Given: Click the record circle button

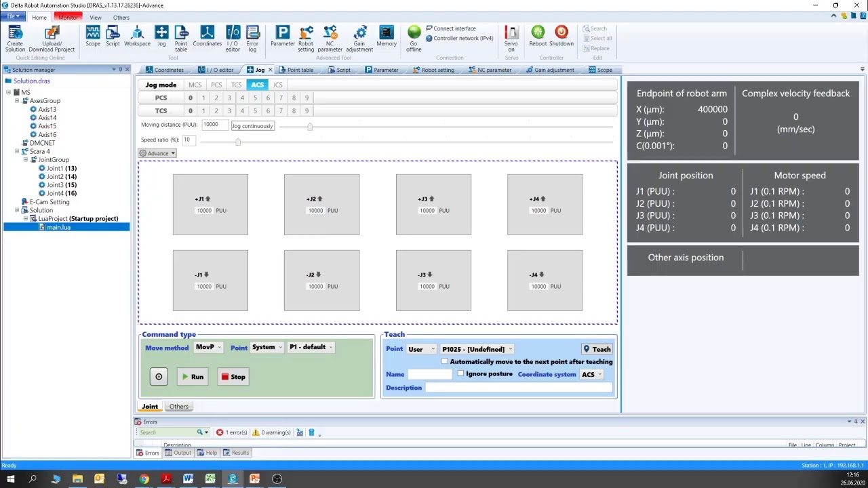Looking at the screenshot, I should (159, 377).
